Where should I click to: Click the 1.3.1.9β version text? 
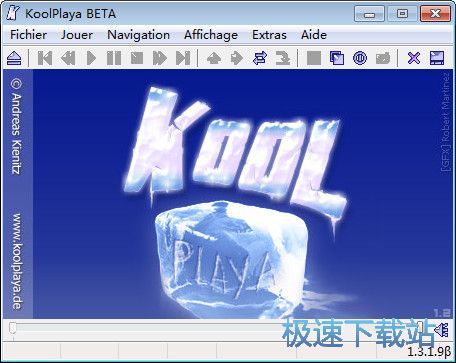(x=430, y=352)
